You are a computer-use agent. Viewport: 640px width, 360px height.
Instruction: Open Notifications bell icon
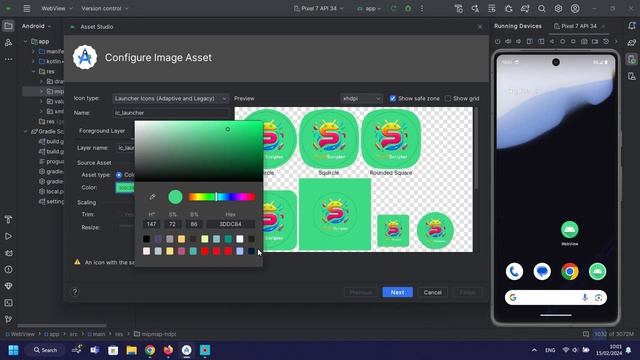632,26
